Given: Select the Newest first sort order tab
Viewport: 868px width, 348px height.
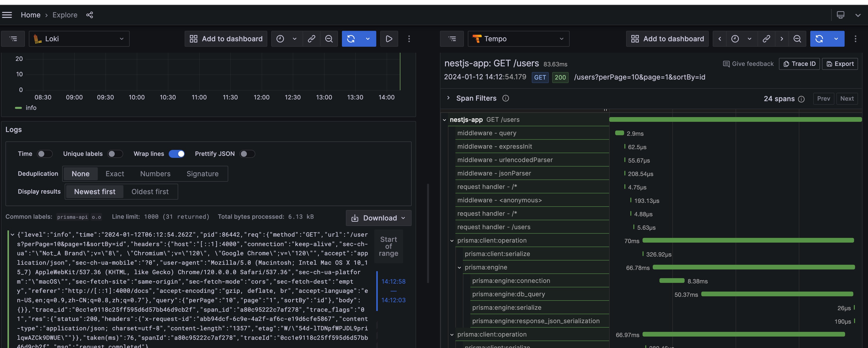Looking at the screenshot, I should [x=95, y=191].
